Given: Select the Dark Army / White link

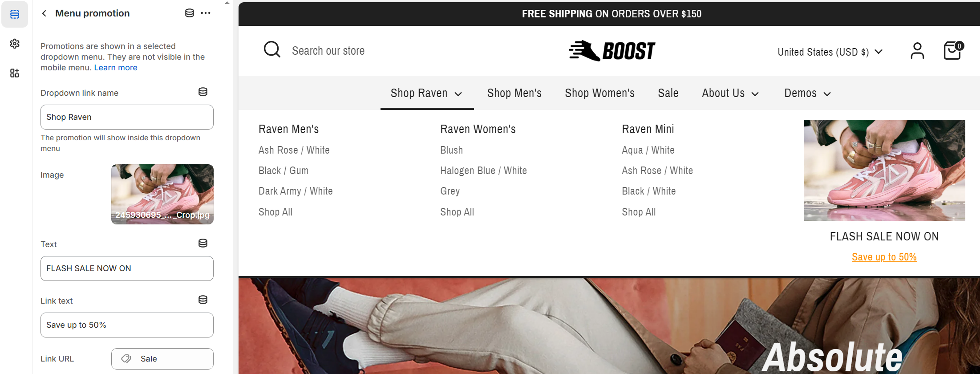Looking at the screenshot, I should point(296,191).
